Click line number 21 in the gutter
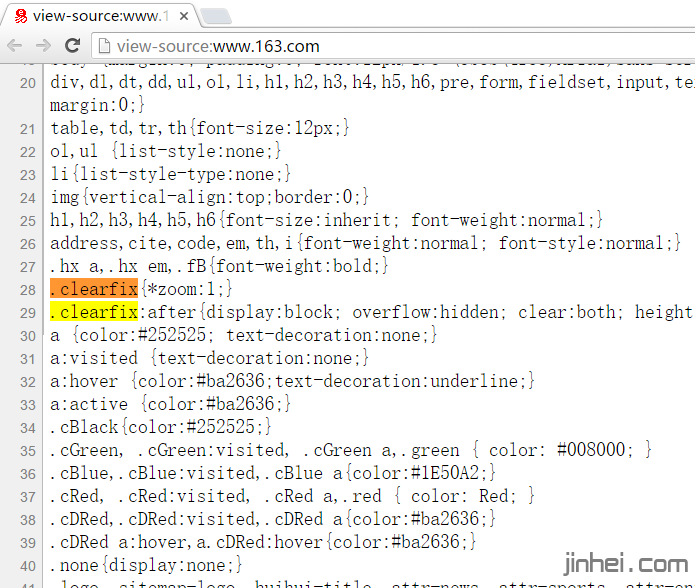The height and width of the screenshot is (588, 695). 27,129
